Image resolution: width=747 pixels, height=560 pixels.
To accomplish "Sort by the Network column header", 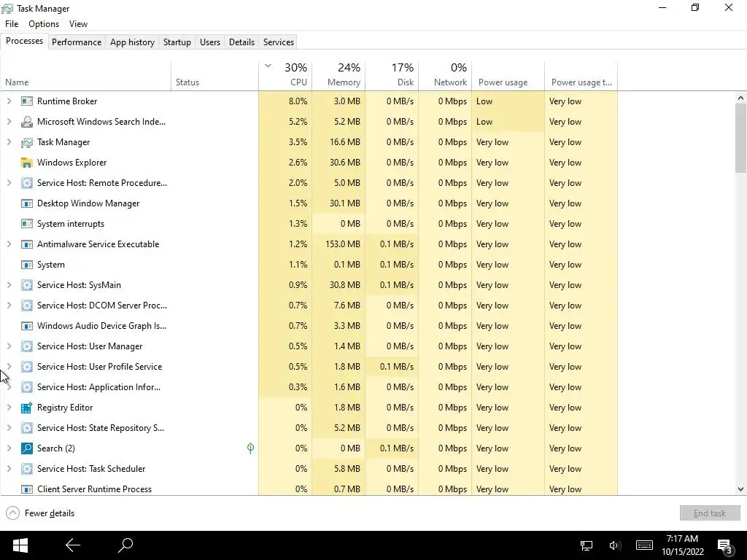I will click(446, 75).
